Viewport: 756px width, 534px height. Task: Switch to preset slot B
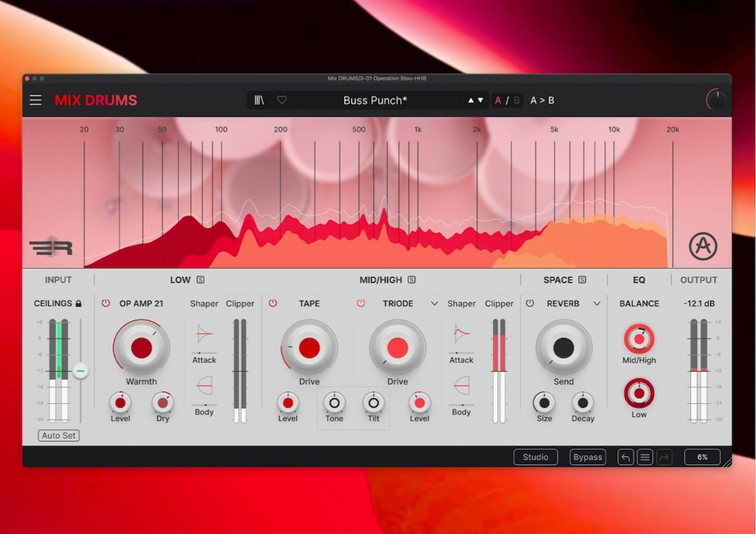coord(516,100)
